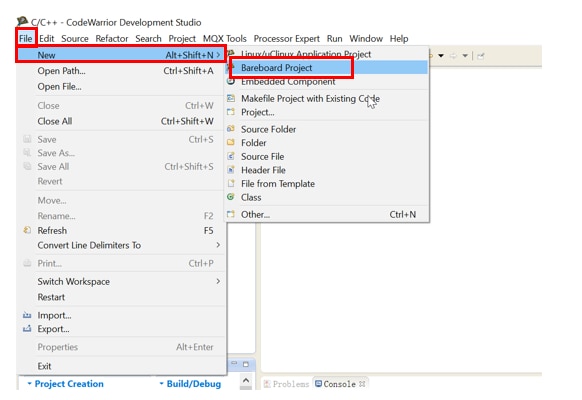Click the Embedded Component icon
This screenshot has height=400, width=582.
(231, 81)
